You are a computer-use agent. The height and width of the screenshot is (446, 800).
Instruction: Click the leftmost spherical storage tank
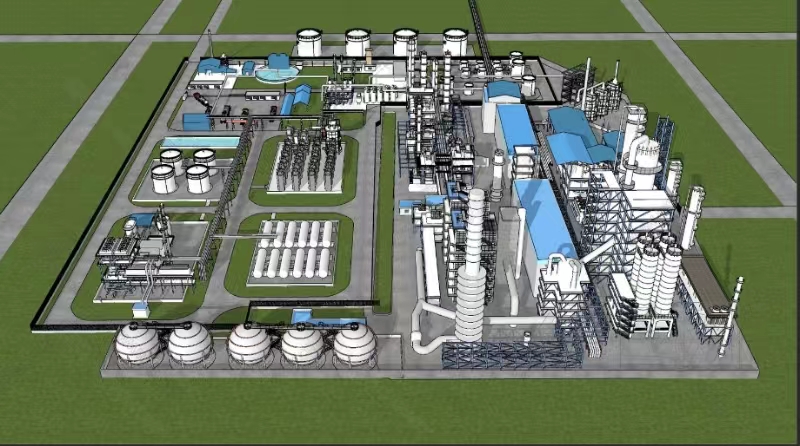pos(137,344)
